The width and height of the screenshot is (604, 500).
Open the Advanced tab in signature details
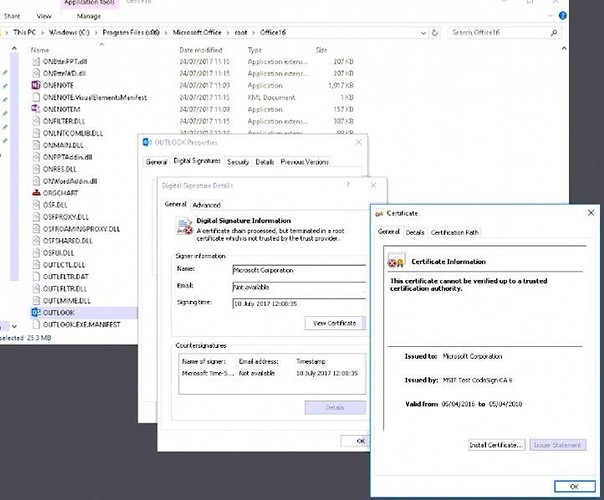pos(206,205)
